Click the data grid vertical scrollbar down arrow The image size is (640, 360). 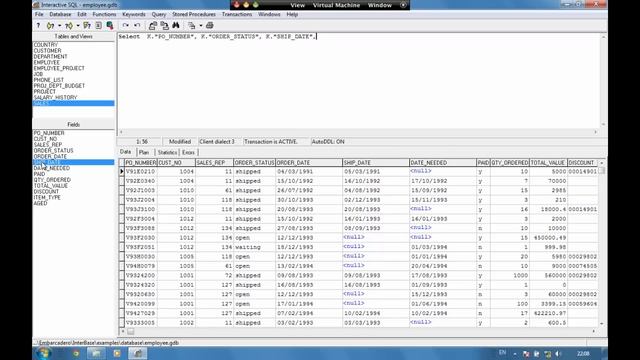tap(602, 323)
